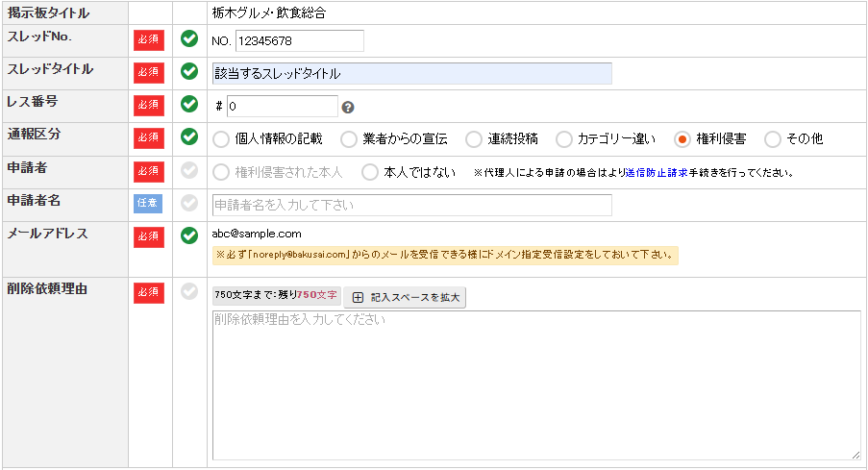This screenshot has height=470, width=868.
Task: Click the スレッドNo. row label
Action: point(39,37)
